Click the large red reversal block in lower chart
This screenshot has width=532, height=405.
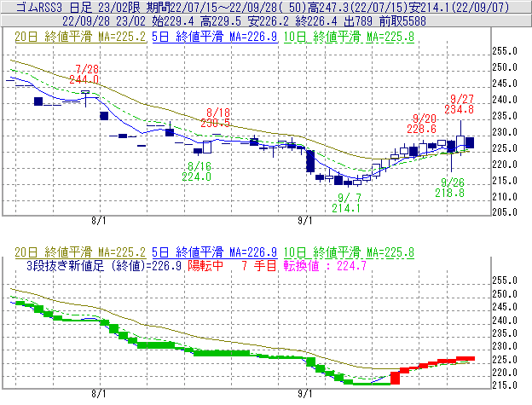tap(395, 379)
